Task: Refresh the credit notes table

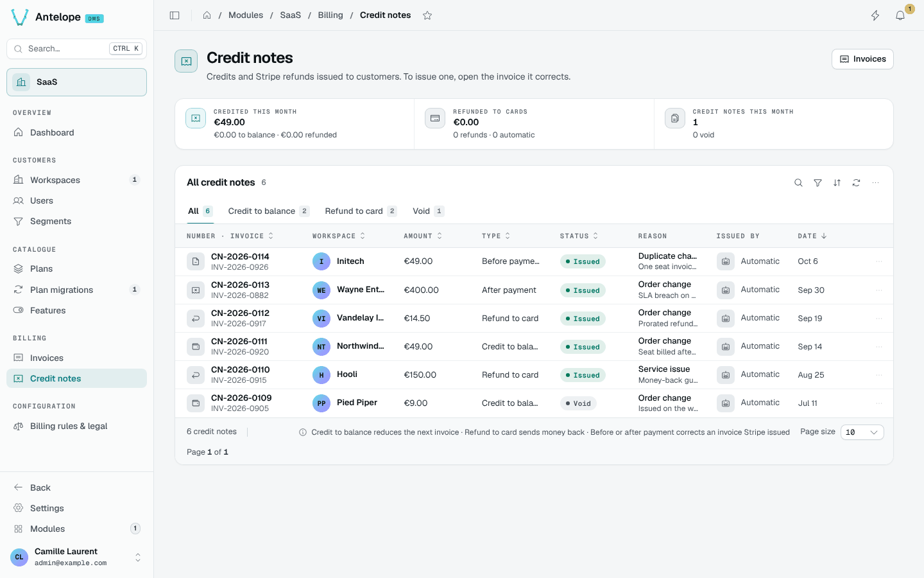Action: tap(856, 183)
